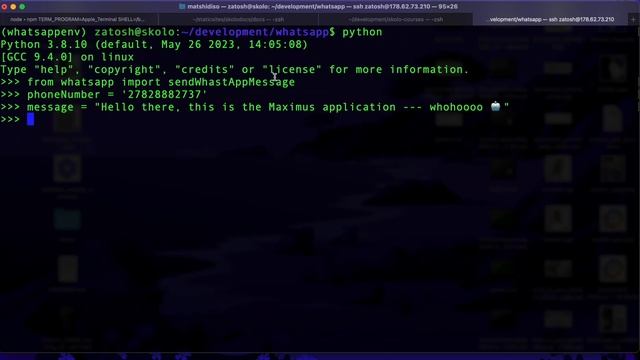Click the '(whatsappenv)' virtualenv prefix text
Screen dimensions: 640x360
pos(44,32)
